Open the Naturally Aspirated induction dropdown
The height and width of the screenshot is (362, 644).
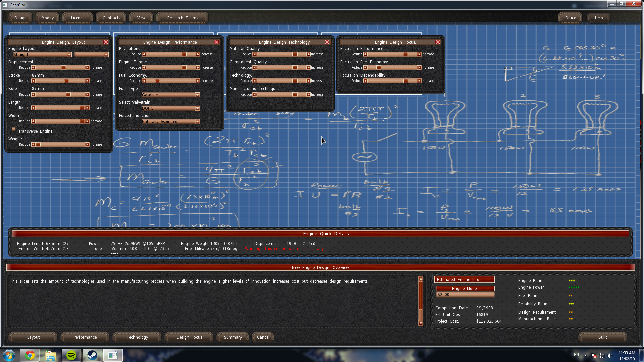point(197,122)
